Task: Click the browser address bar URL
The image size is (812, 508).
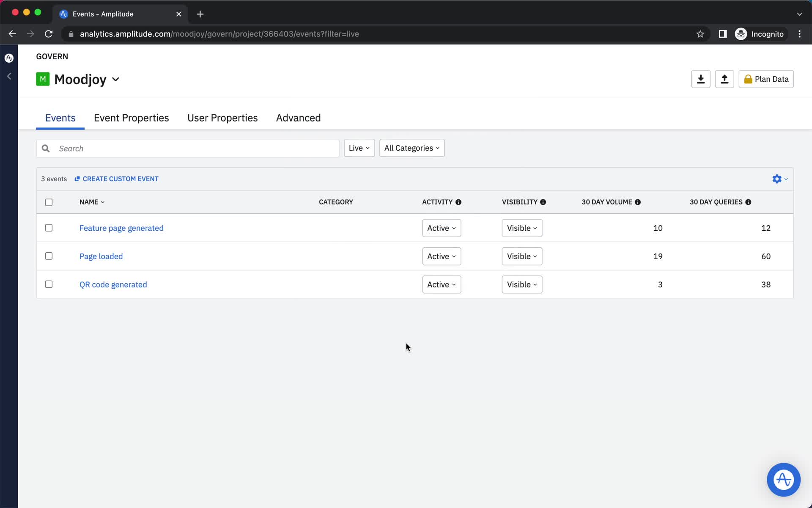Action: point(219,34)
